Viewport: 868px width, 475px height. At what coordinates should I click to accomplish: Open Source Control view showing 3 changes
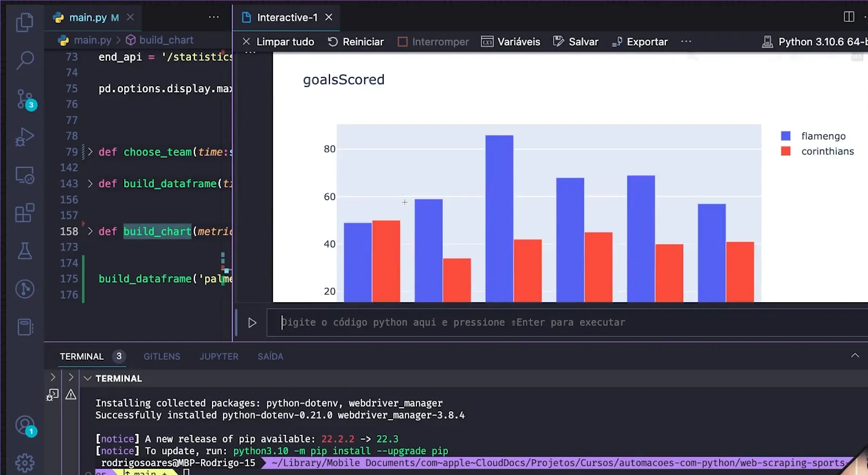(x=25, y=99)
